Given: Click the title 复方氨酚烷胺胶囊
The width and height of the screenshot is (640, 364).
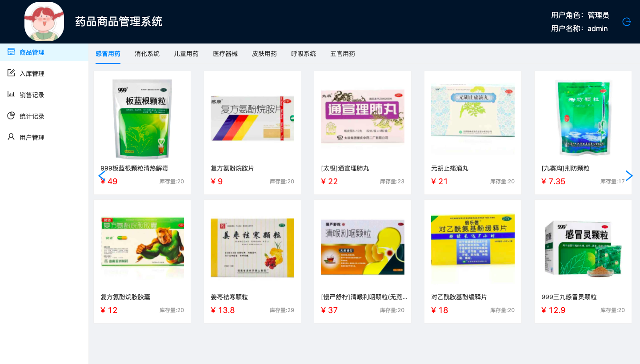Looking at the screenshot, I should pyautogui.click(x=125, y=297).
